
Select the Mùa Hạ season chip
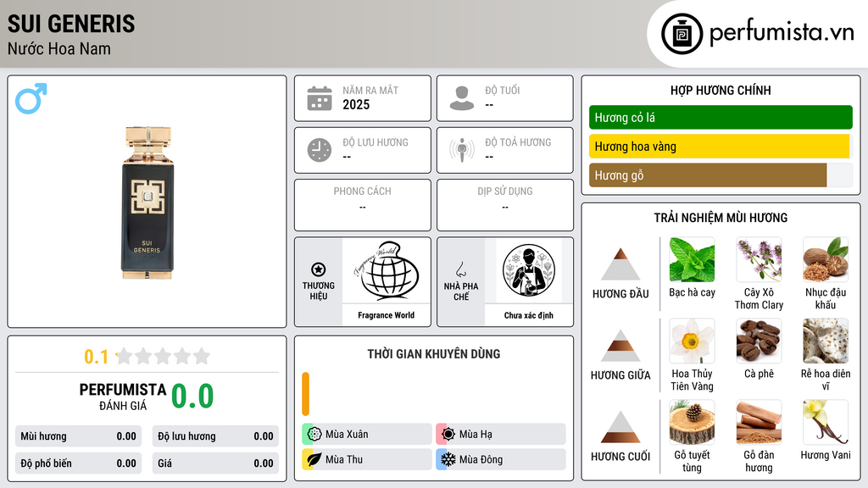[500, 435]
